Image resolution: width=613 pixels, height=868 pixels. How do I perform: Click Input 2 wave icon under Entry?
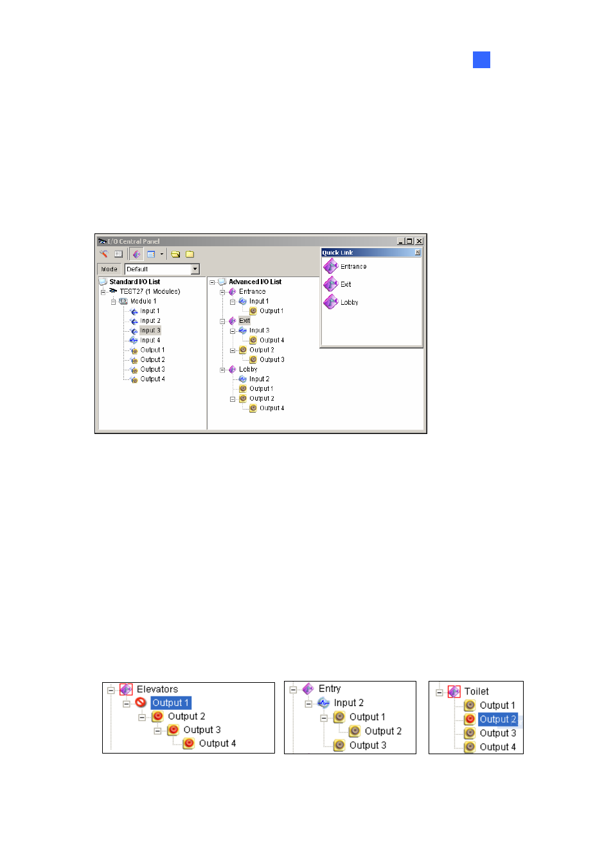pyautogui.click(x=324, y=703)
